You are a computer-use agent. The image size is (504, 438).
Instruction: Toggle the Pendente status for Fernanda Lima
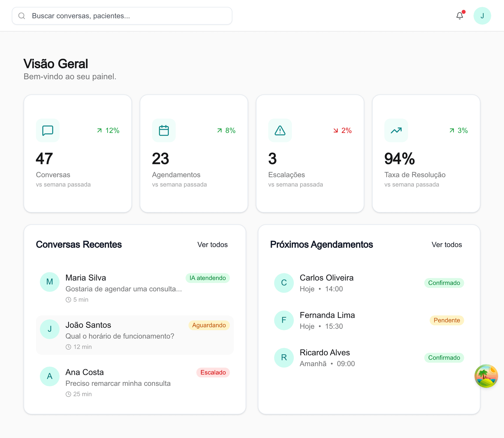447,320
